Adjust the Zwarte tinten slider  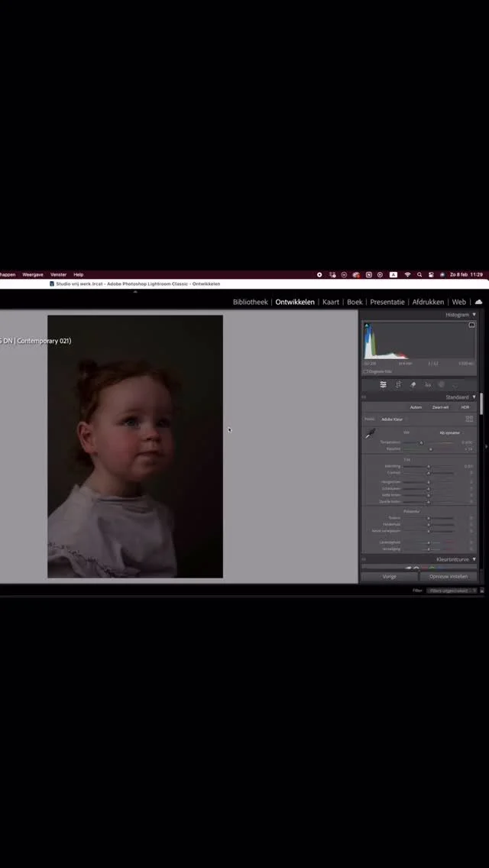pos(429,502)
